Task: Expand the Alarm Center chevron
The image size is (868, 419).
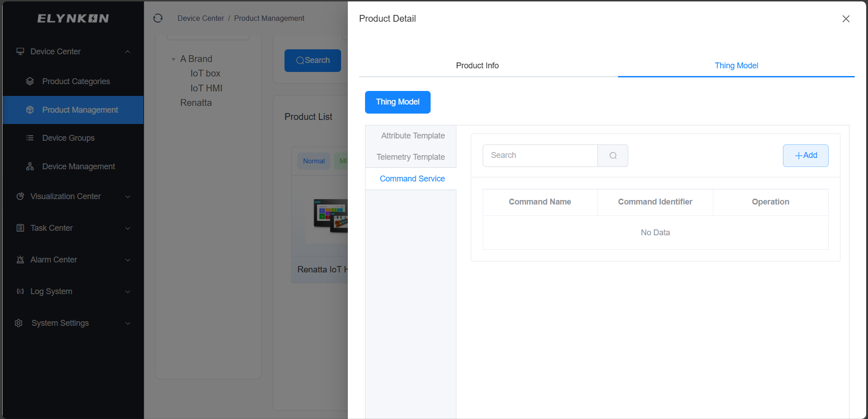Action: click(128, 260)
